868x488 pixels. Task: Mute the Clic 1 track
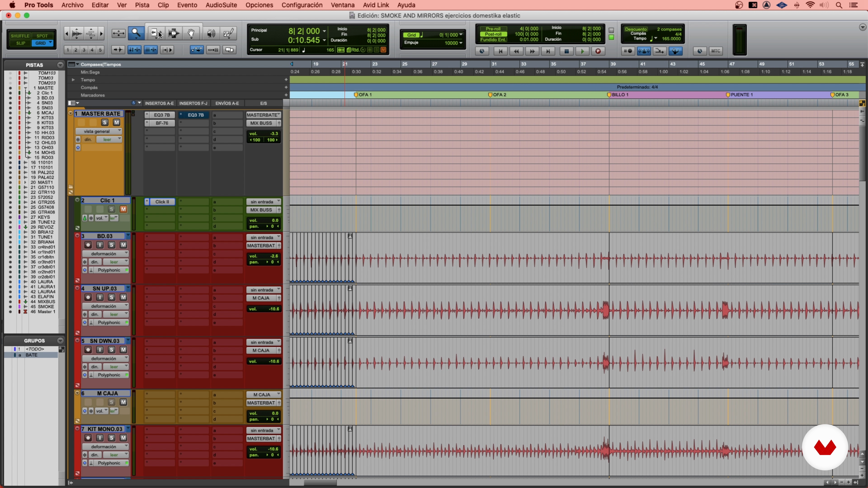tap(123, 209)
